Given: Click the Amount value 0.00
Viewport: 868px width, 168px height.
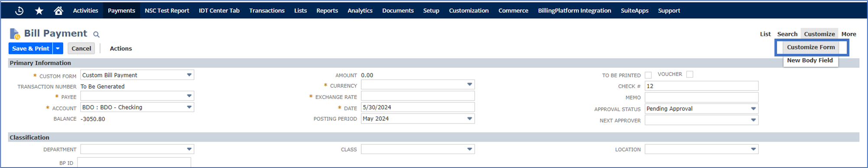Looking at the screenshot, I should [367, 75].
